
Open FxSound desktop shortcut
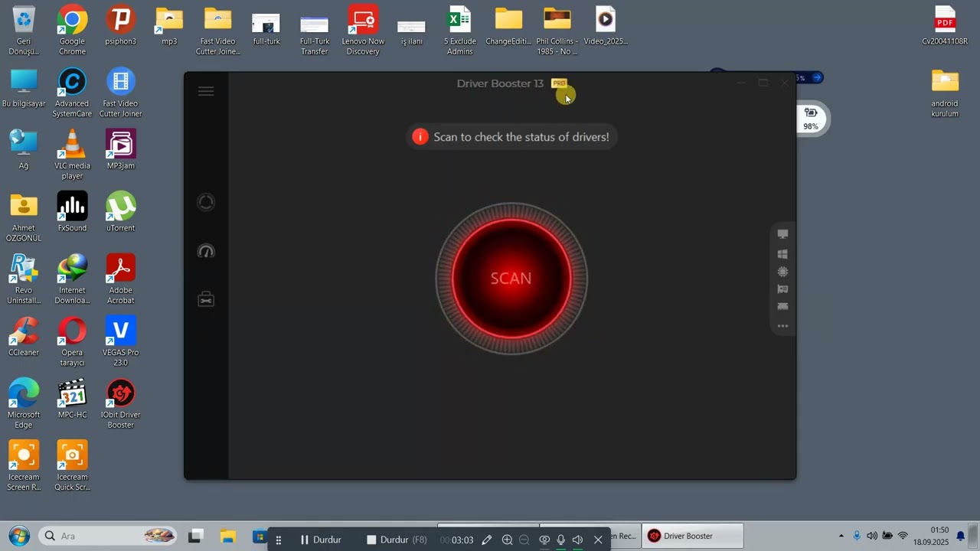coord(72,212)
